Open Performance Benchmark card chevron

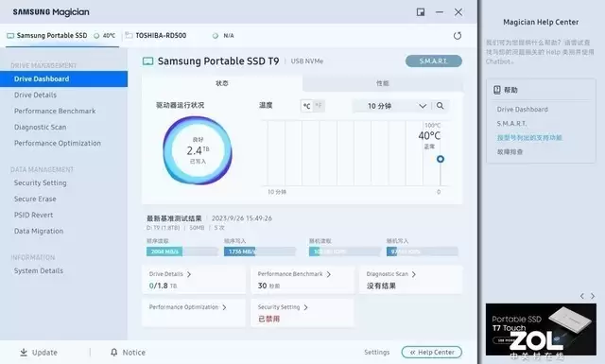coord(329,274)
